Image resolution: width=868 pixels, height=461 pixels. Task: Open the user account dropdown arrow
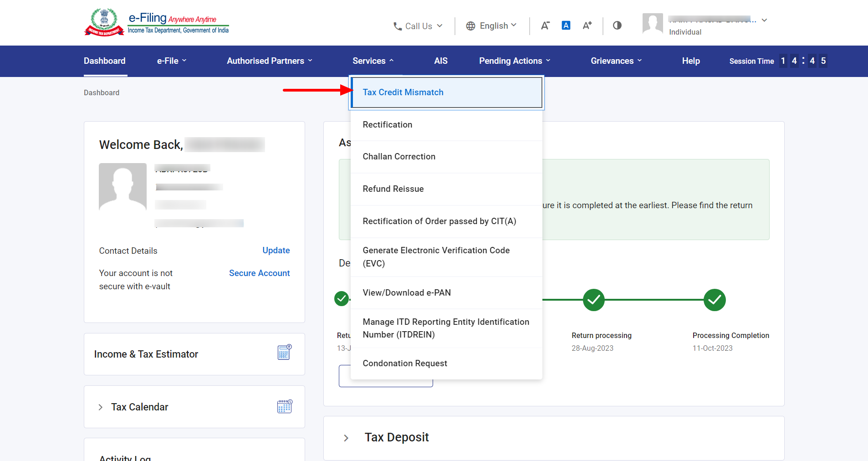point(765,20)
